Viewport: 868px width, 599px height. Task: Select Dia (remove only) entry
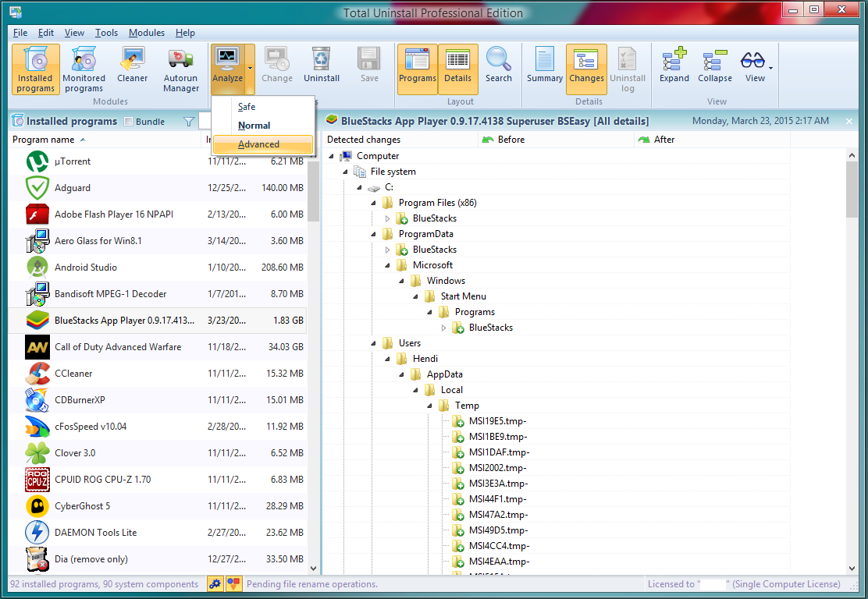(158, 559)
